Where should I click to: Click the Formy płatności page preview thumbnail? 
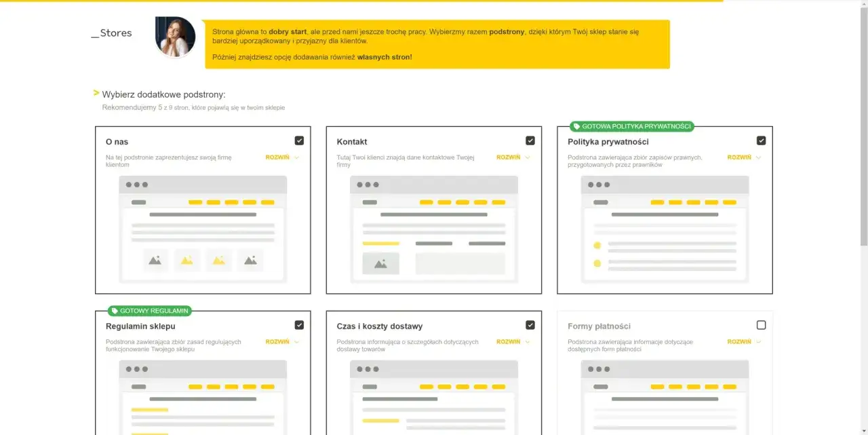point(665,397)
